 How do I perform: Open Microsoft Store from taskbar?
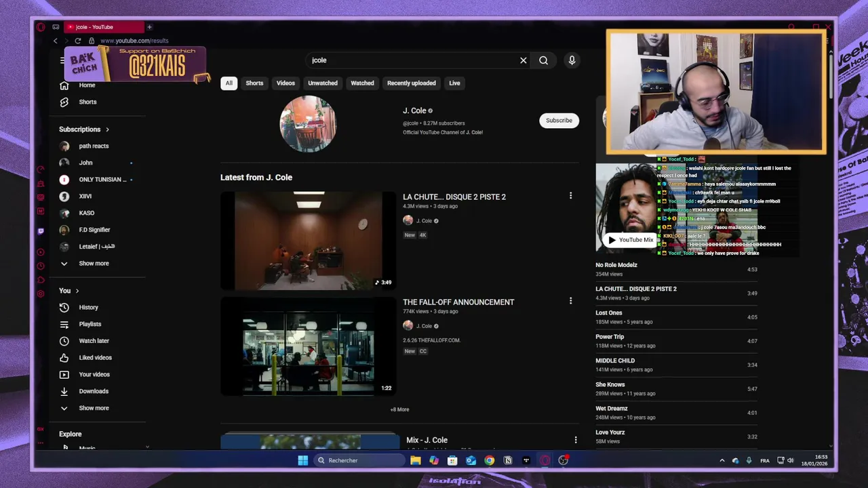click(452, 460)
